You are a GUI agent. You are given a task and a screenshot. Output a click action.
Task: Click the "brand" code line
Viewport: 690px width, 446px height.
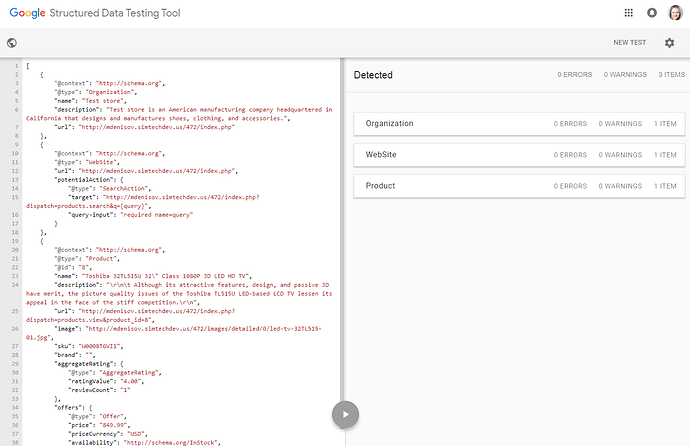point(75,355)
